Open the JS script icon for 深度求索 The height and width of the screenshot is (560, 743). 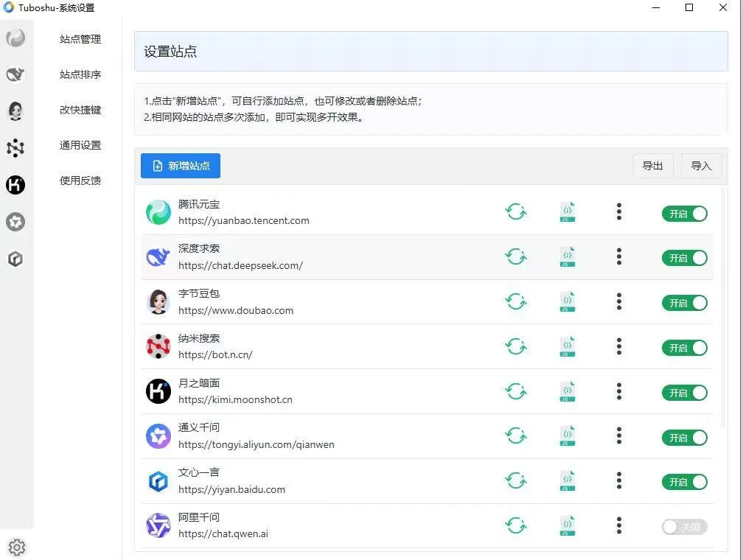click(x=567, y=257)
